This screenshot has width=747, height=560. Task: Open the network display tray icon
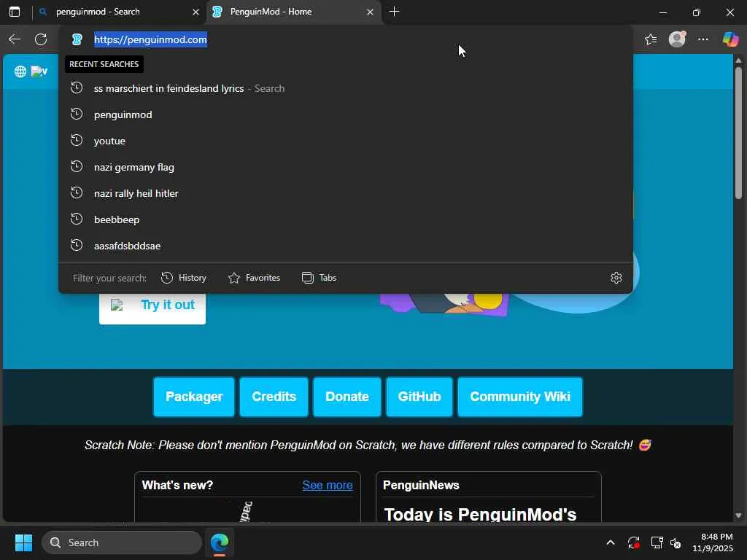[x=657, y=542]
